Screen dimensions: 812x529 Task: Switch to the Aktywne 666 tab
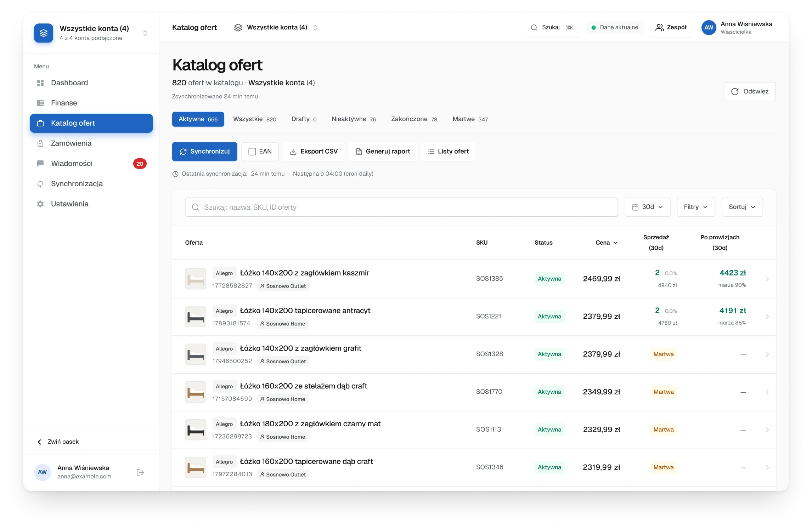[x=198, y=119]
